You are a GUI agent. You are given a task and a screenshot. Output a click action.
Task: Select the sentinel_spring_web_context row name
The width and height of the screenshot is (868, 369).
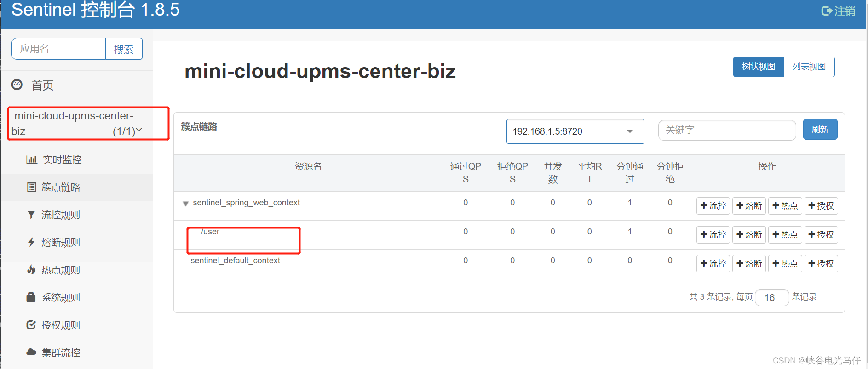click(x=246, y=203)
